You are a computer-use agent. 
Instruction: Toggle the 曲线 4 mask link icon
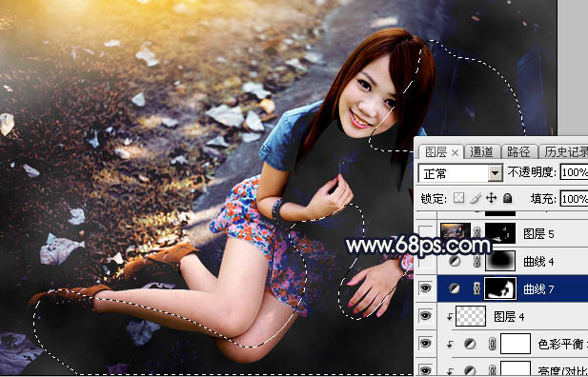477,261
